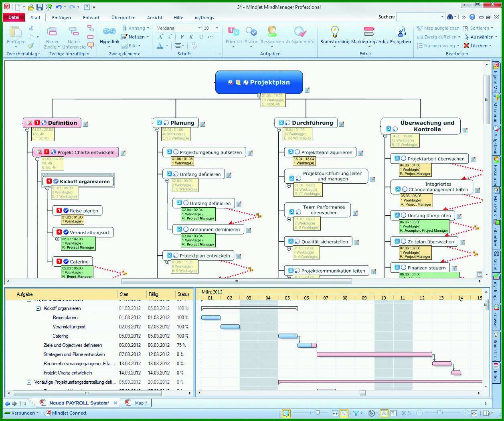Toggle strikethrough formatting

[211, 37]
